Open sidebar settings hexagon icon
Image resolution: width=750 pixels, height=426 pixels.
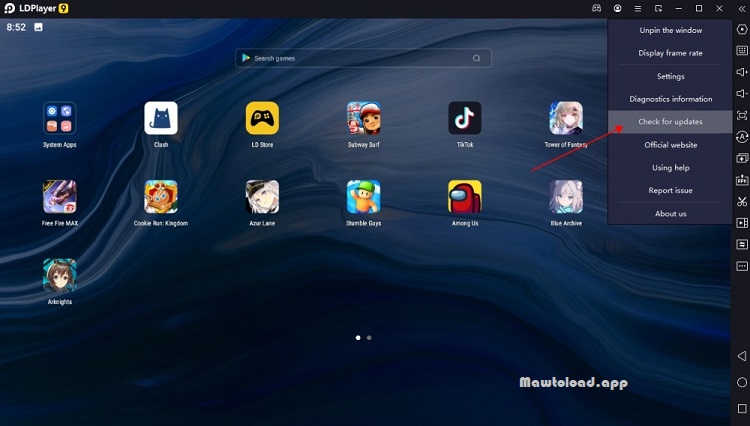[742, 29]
